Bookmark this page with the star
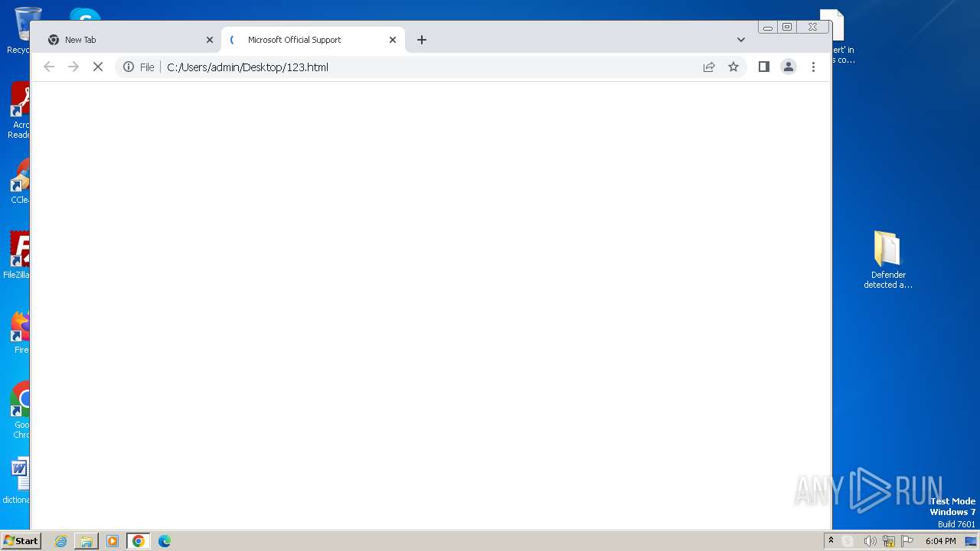Viewport: 980px width, 551px height. pyautogui.click(x=733, y=67)
